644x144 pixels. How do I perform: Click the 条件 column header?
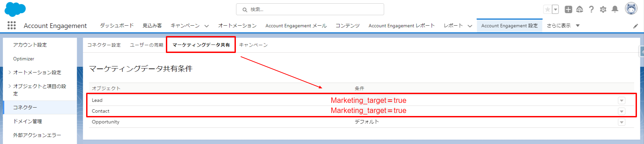(359, 88)
